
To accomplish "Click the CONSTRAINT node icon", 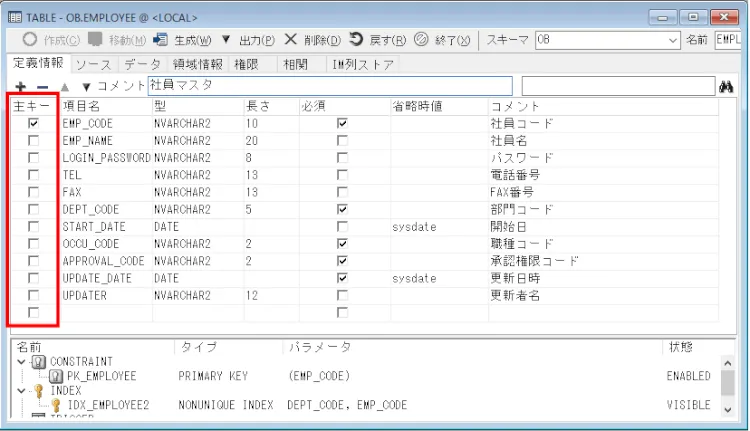I will pyautogui.click(x=38, y=362).
